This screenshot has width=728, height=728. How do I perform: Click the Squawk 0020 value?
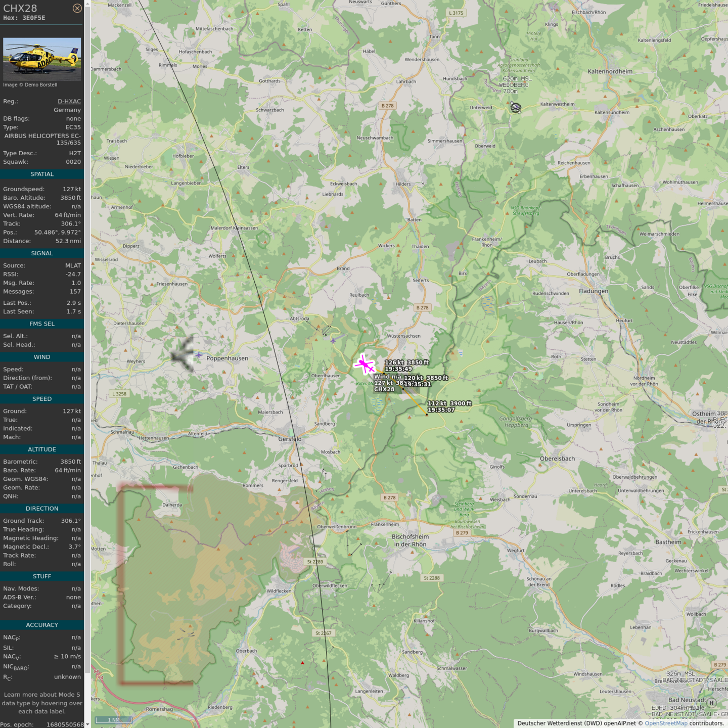[73, 162]
